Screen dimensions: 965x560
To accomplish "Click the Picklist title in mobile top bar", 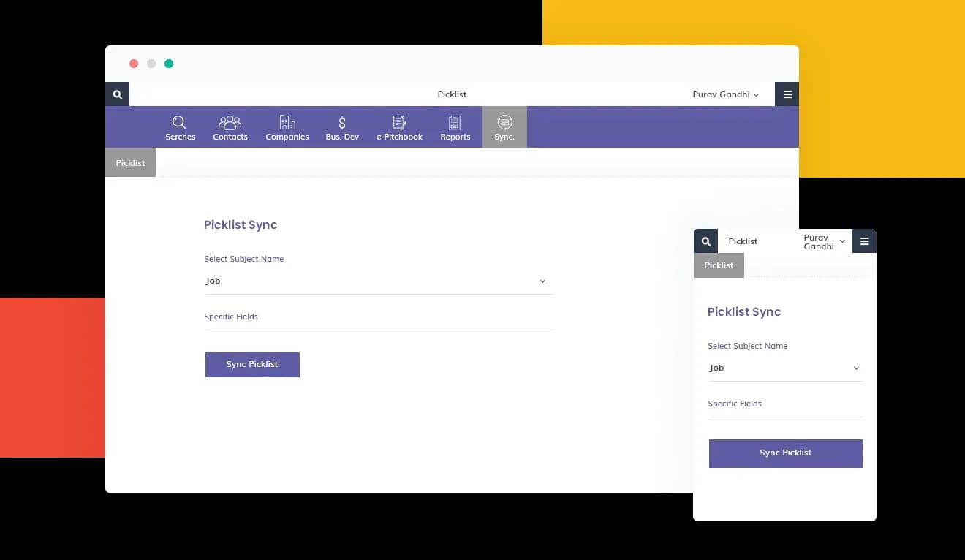I will pyautogui.click(x=743, y=241).
